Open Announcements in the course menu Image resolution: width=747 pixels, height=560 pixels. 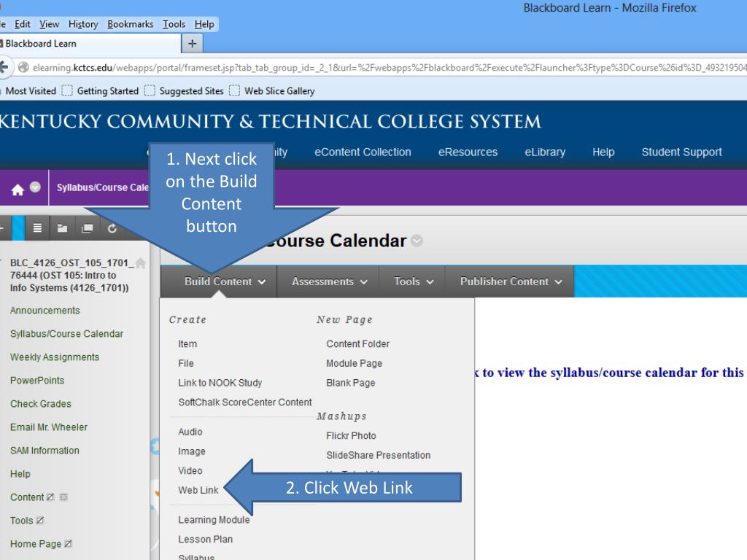(45, 311)
